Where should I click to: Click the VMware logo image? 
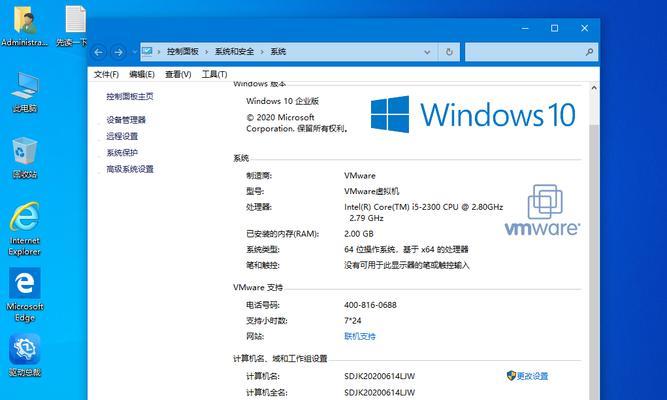pos(542,210)
